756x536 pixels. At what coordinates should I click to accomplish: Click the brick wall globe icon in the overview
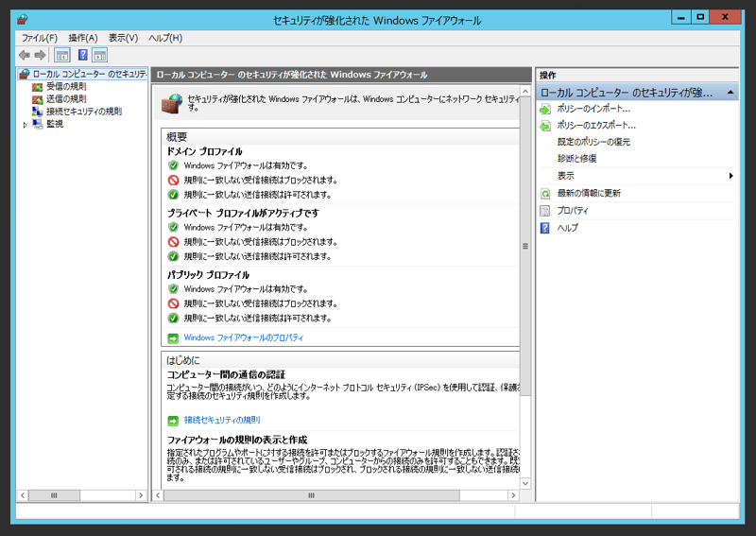[172, 104]
